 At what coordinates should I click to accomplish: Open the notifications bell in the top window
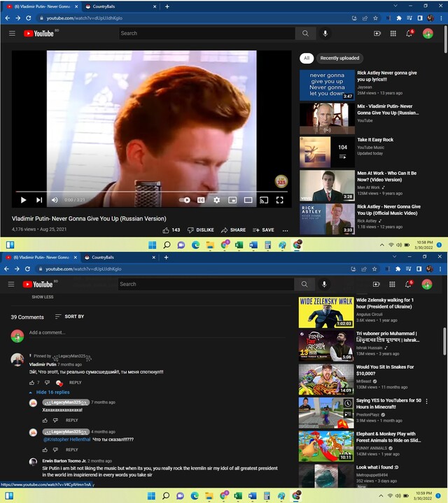tap(409, 34)
